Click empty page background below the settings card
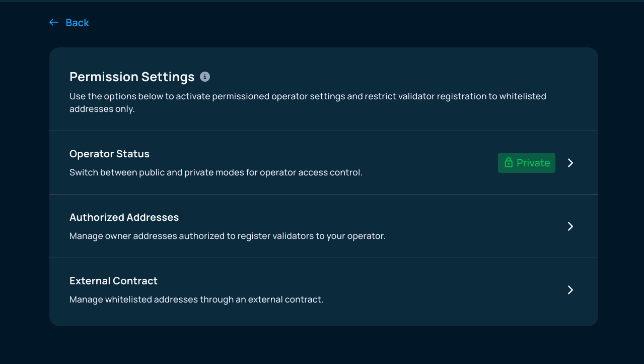Image resolution: width=644 pixels, height=364 pixels. [322, 345]
